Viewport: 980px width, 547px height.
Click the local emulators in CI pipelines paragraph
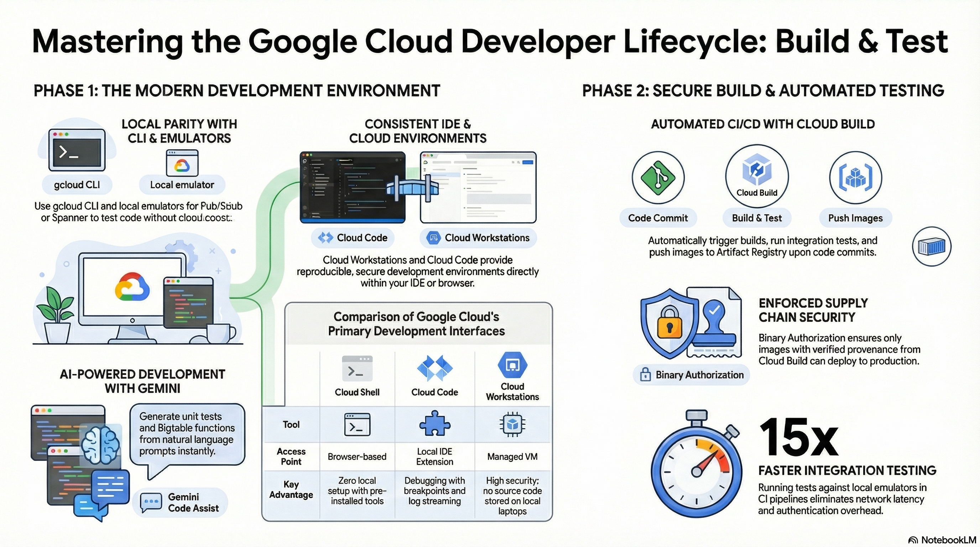tap(842, 499)
